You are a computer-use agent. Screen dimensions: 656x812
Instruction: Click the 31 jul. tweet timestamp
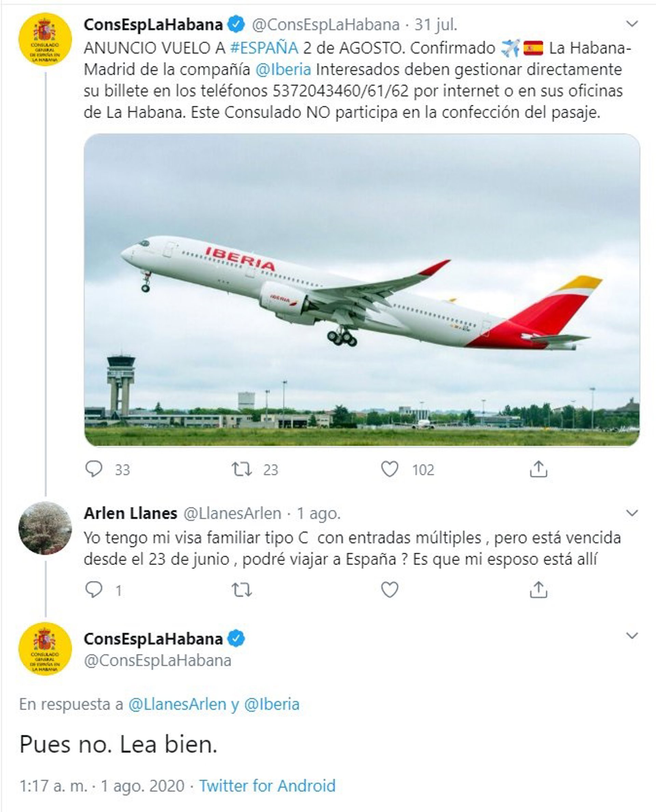436,25
